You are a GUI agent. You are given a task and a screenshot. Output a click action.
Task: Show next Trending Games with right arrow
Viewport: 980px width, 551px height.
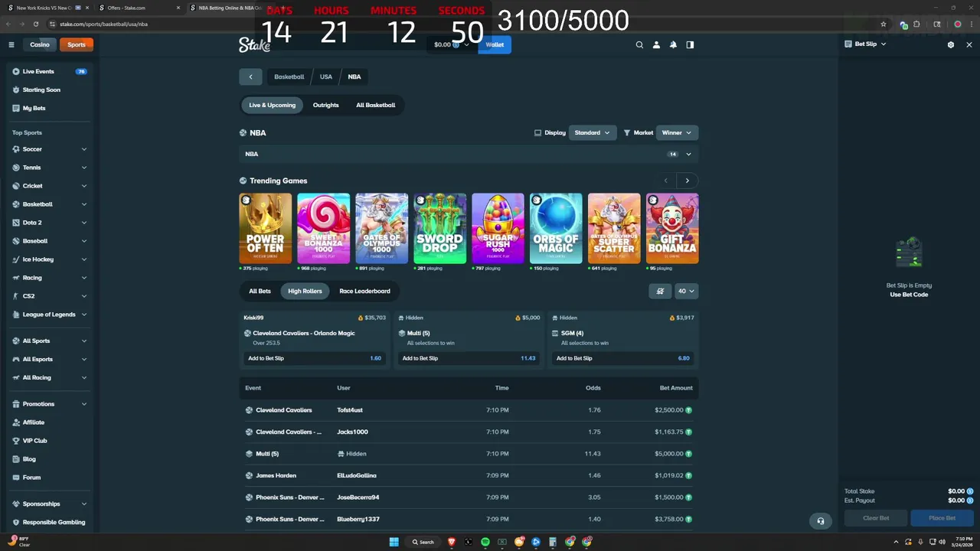687,181
